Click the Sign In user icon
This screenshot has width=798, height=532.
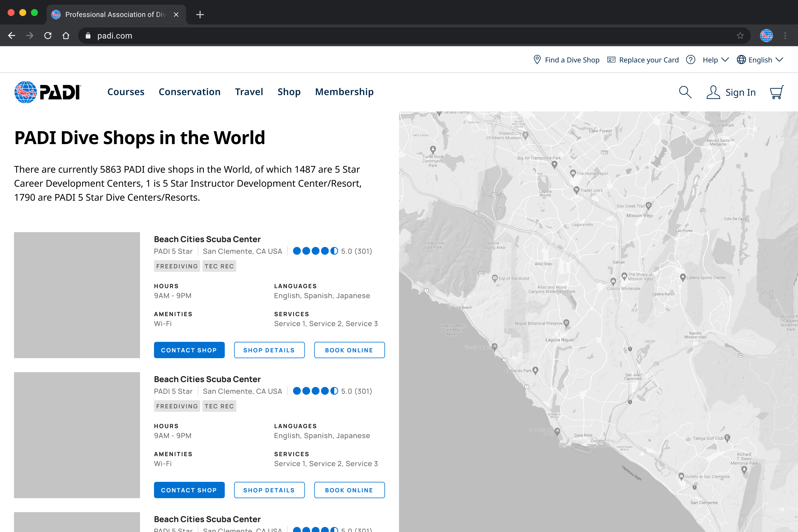point(713,92)
